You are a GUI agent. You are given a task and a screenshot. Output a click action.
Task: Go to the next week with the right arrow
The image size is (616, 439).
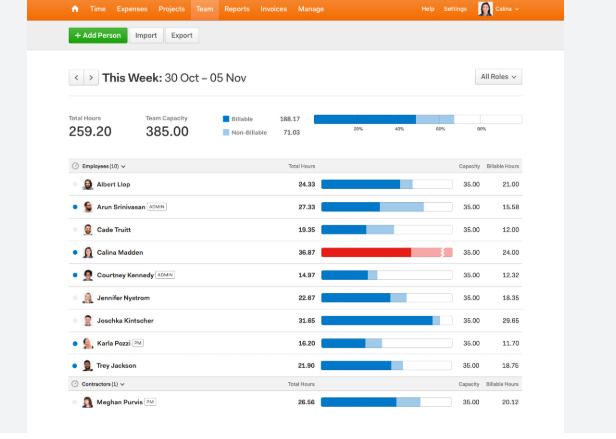(x=91, y=77)
